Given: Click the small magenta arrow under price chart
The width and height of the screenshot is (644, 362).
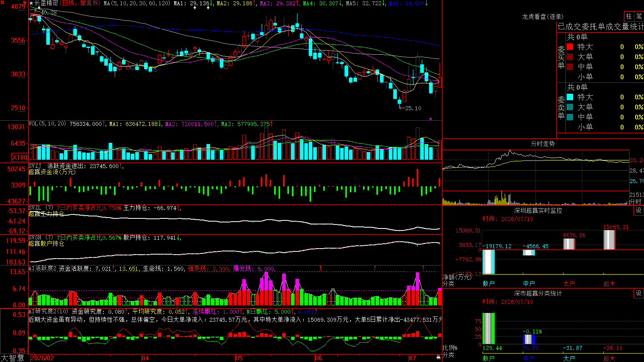Looking at the screenshot, I should [x=430, y=119].
